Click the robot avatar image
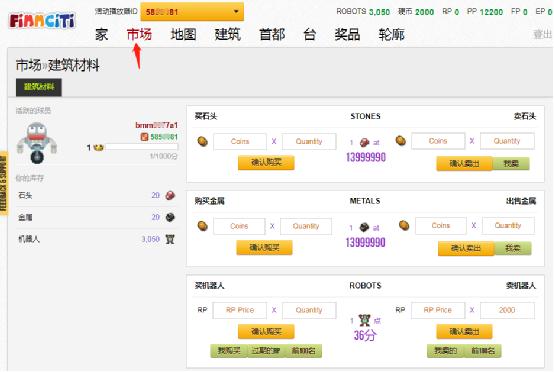 (37, 143)
